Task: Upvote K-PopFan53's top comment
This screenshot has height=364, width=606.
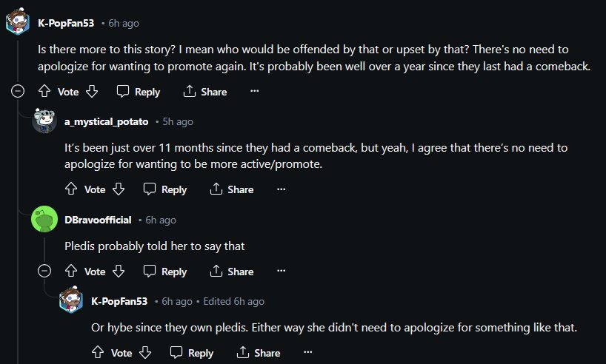Action: coord(44,92)
